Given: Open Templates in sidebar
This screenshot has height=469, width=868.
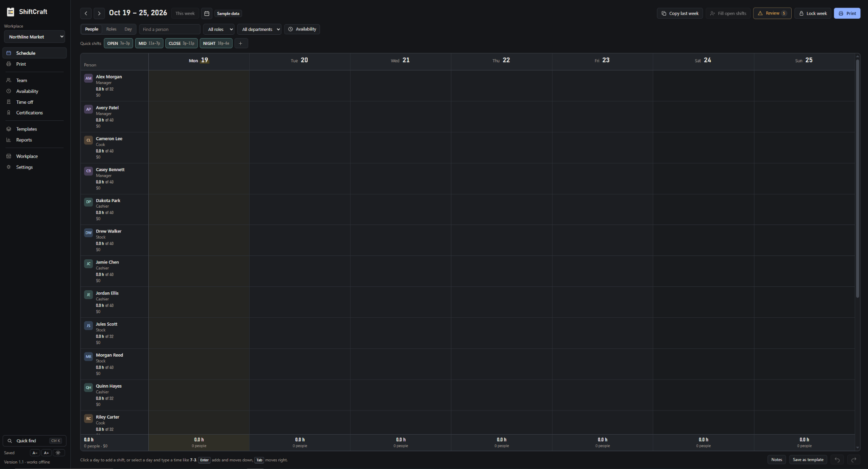Looking at the screenshot, I should 34,129.
